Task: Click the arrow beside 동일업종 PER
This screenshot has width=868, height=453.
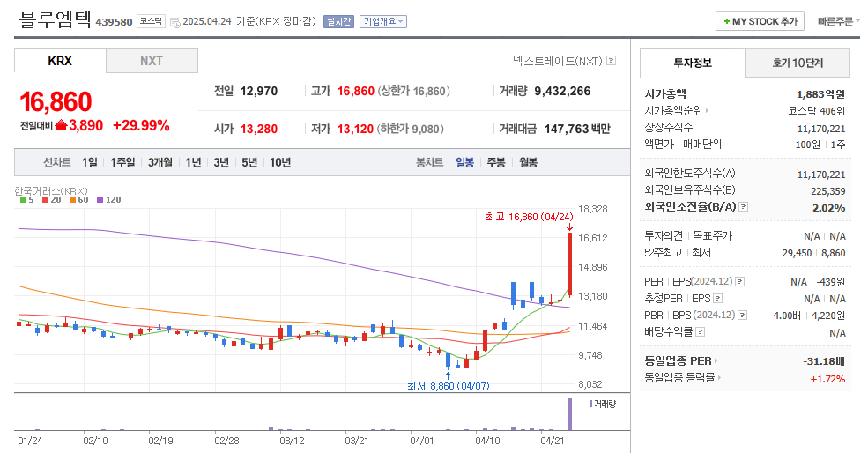Action: click(x=716, y=361)
